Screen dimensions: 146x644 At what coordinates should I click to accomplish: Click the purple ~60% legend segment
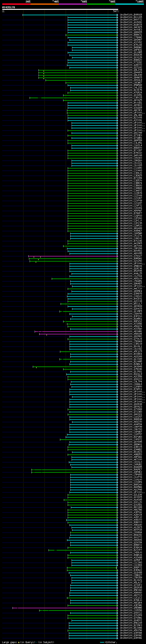point(73,4)
